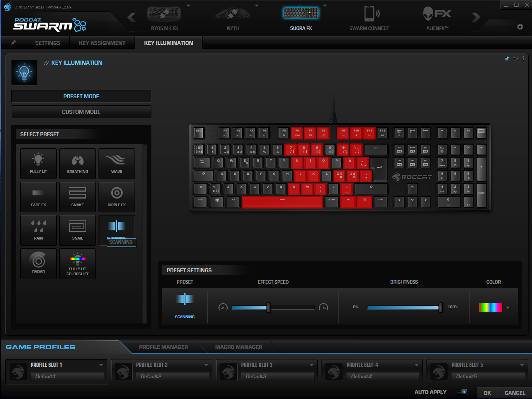This screenshot has height=399, width=532.
Task: Choose the Ryos MK FX device
Action: click(164, 18)
